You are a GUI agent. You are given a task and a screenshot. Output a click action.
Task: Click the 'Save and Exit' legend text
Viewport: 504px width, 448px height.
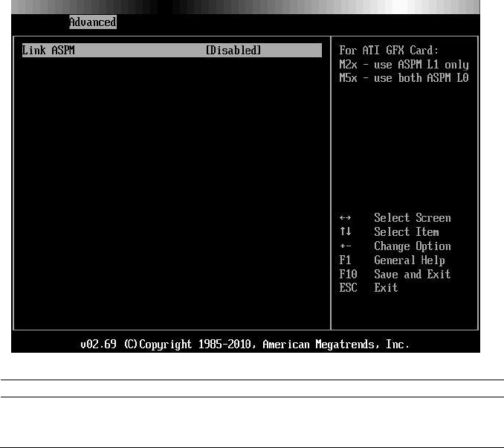[413, 274]
